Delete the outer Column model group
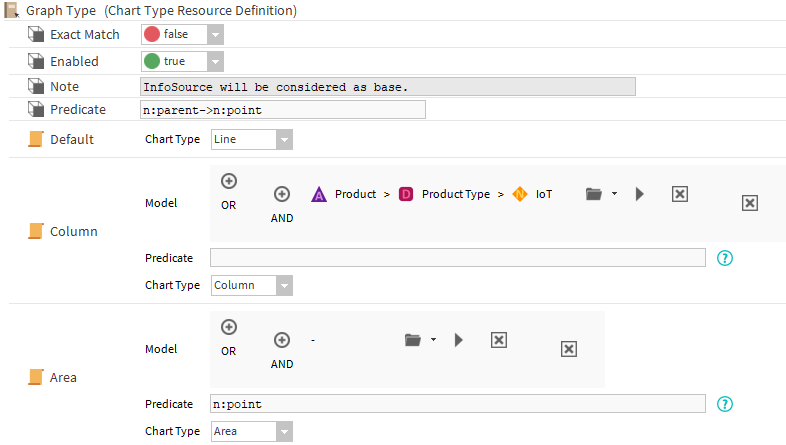Viewport: 786px width, 445px height. 750,203
